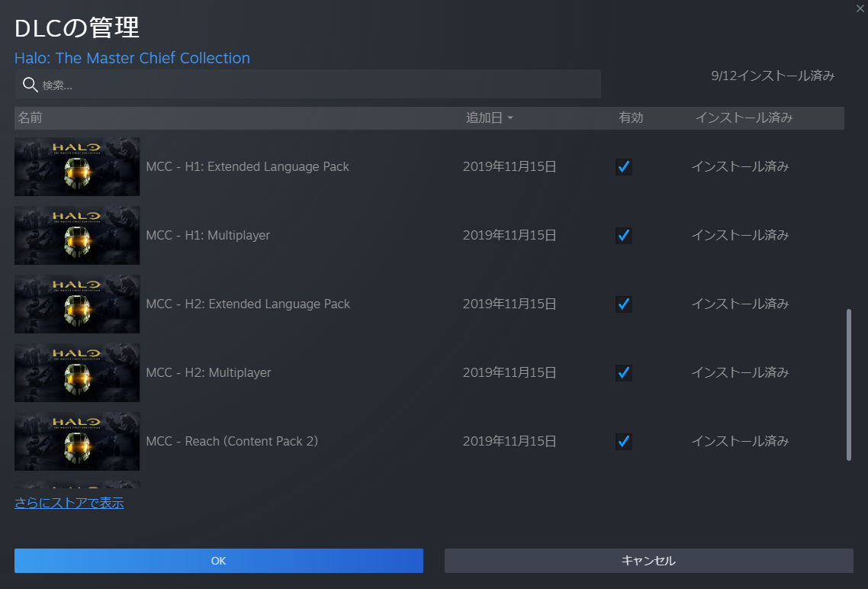Uncheck MCC - H2: Multiplayer checkbox

coord(624,372)
